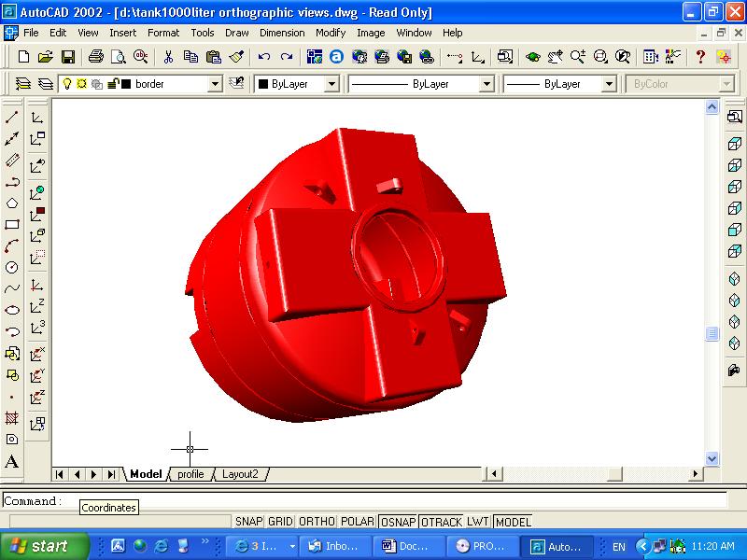This screenshot has height=560, width=747.
Task: Switch to the Doc... Word taskbar window
Action: [409, 546]
